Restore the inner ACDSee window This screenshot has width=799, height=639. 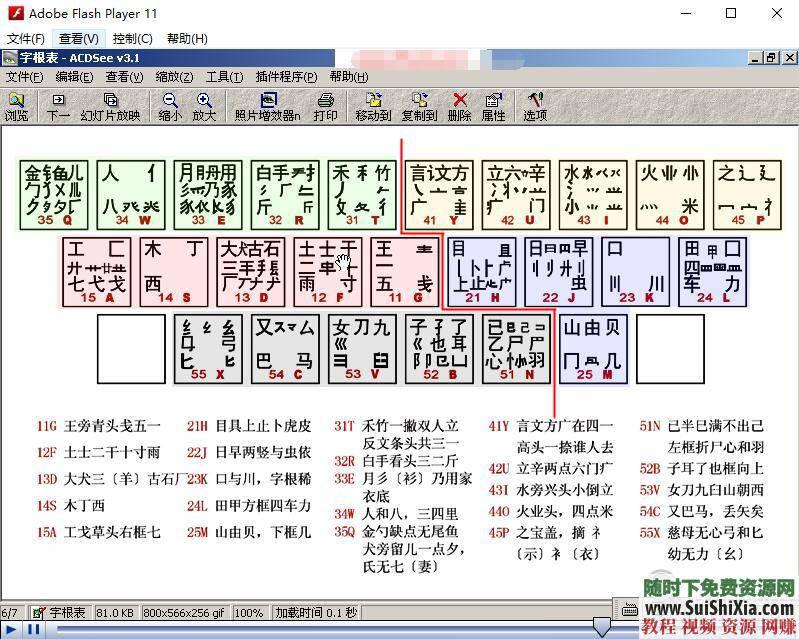click(x=771, y=58)
